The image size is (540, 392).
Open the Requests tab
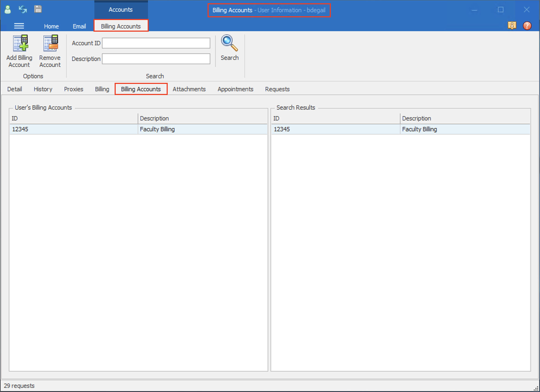click(277, 89)
